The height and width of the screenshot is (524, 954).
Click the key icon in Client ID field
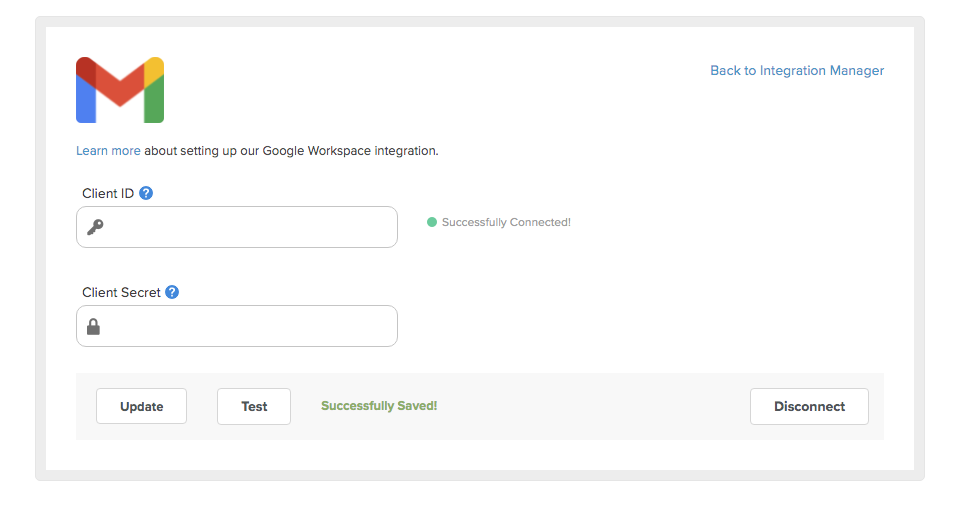[95, 227]
